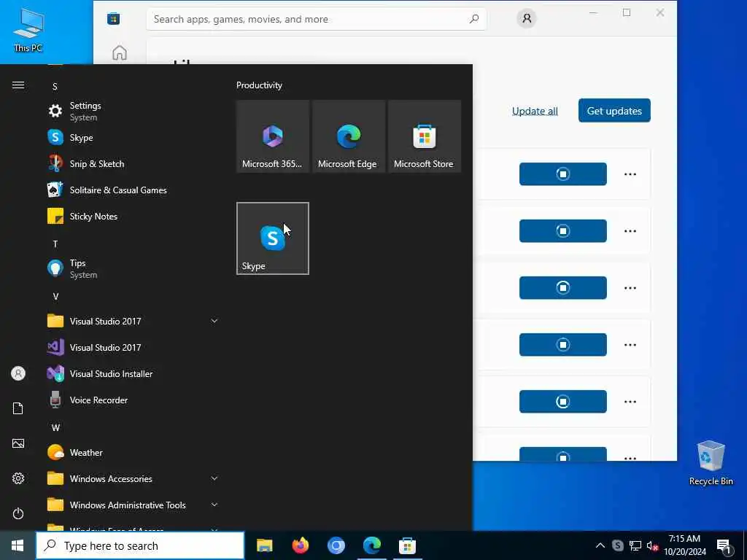
Task: Click the pinned Skype tile
Action: coord(273,238)
